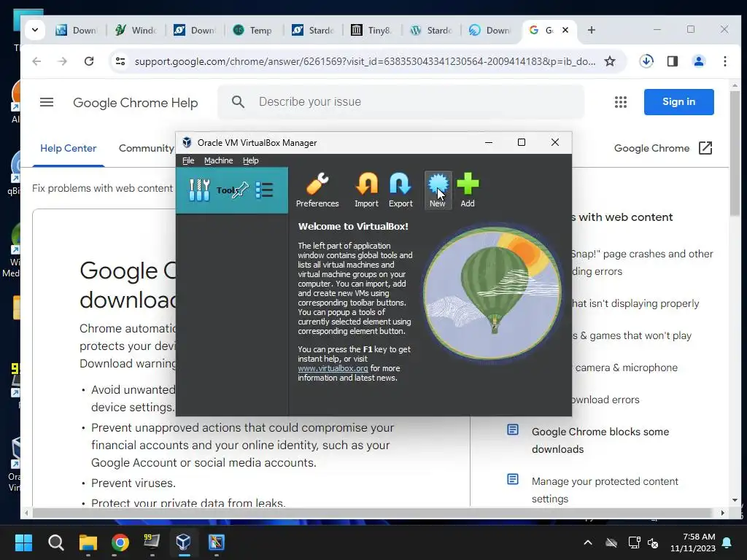Click the Import appliance icon
The width and height of the screenshot is (747, 560).
pyautogui.click(x=366, y=190)
